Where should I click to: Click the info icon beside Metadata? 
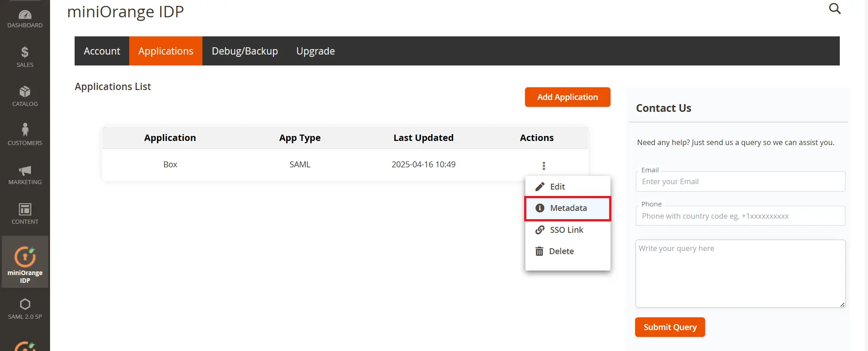tap(540, 208)
